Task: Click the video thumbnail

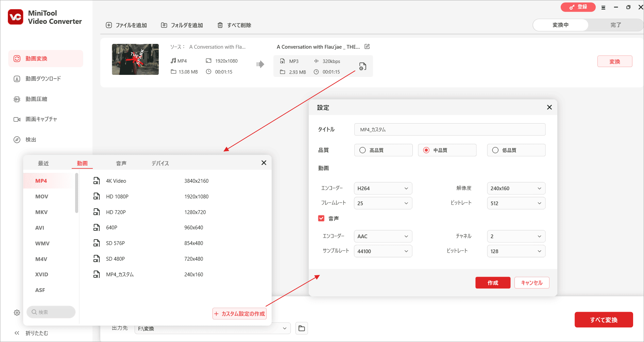Action: pyautogui.click(x=135, y=59)
